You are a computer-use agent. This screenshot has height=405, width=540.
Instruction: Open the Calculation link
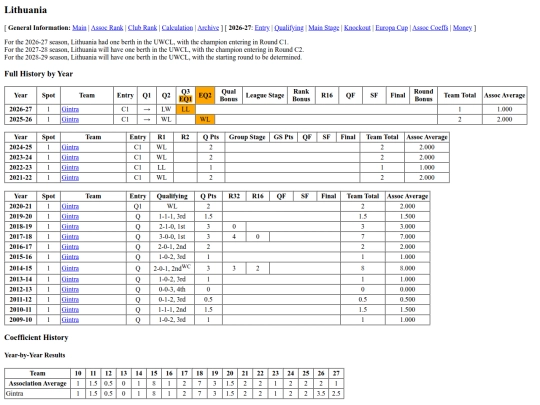[177, 28]
